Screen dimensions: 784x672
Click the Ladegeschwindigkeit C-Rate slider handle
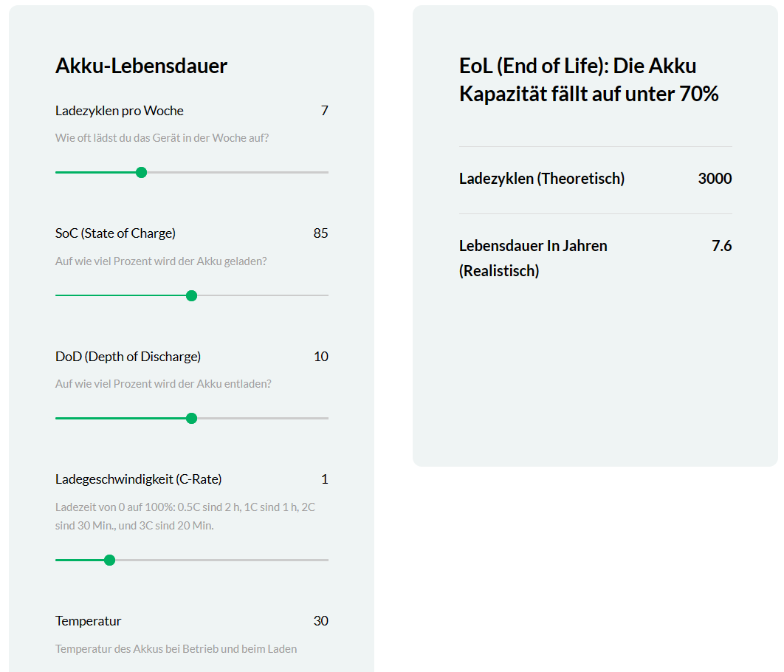pyautogui.click(x=109, y=560)
